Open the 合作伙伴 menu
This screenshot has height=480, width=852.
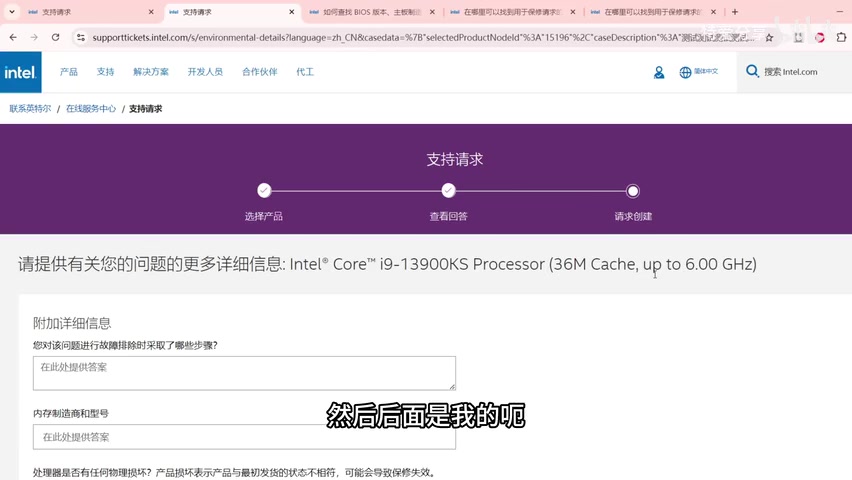[x=260, y=72]
